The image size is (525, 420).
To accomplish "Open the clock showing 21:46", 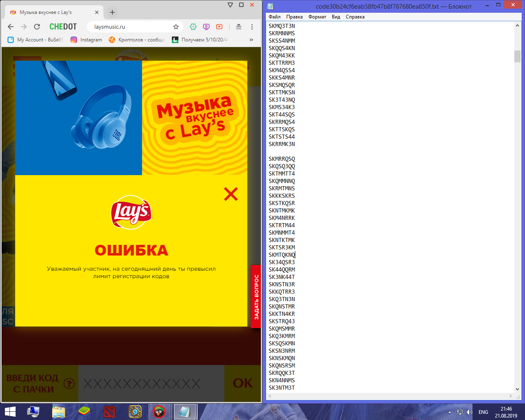I will click(506, 412).
